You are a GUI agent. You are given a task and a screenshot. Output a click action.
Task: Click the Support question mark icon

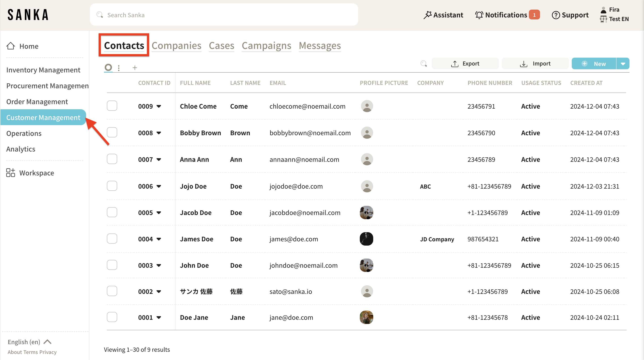555,15
